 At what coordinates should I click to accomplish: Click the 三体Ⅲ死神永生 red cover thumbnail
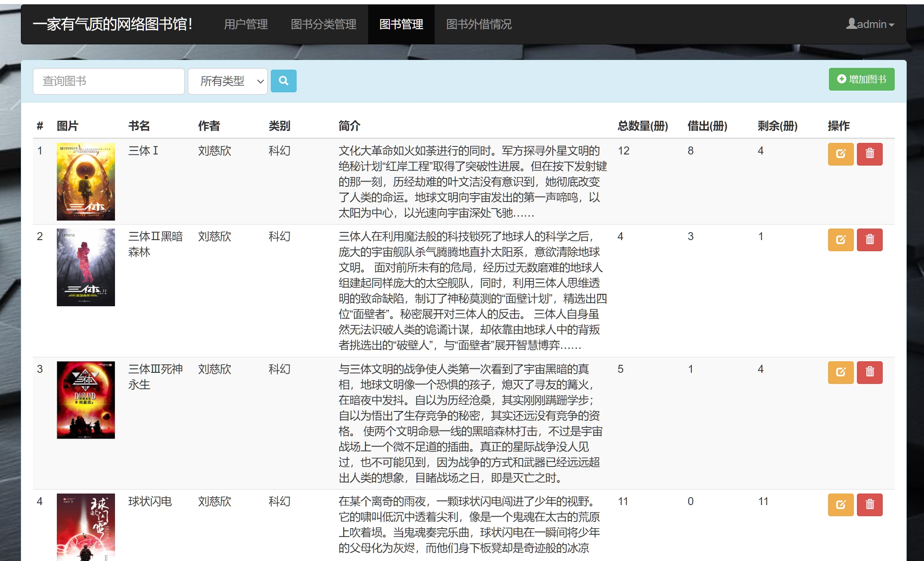click(86, 400)
